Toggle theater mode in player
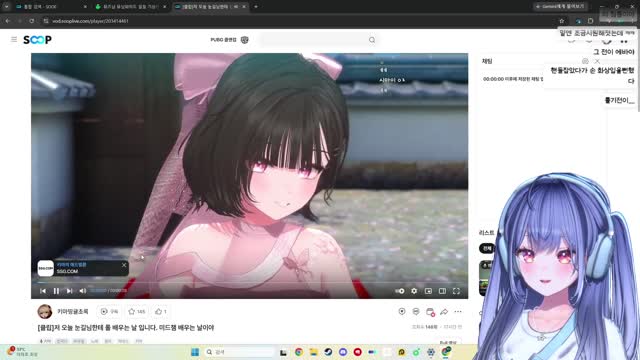 click(x=442, y=291)
